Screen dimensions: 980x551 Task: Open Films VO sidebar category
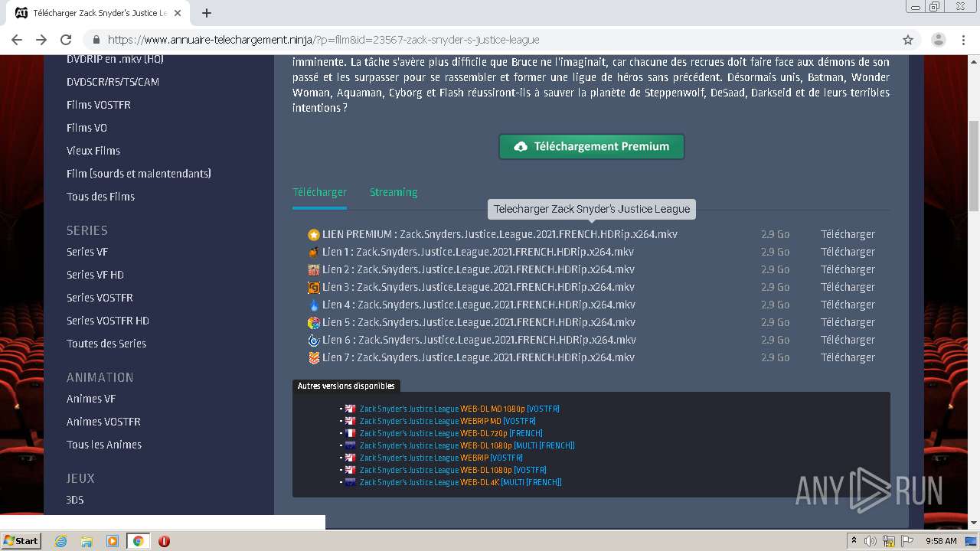tap(87, 128)
